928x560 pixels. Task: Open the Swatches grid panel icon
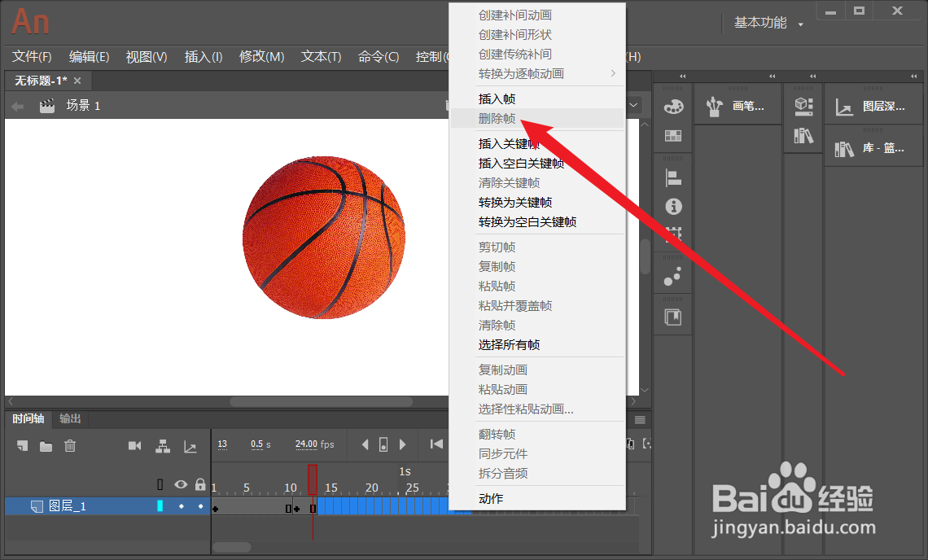(673, 136)
